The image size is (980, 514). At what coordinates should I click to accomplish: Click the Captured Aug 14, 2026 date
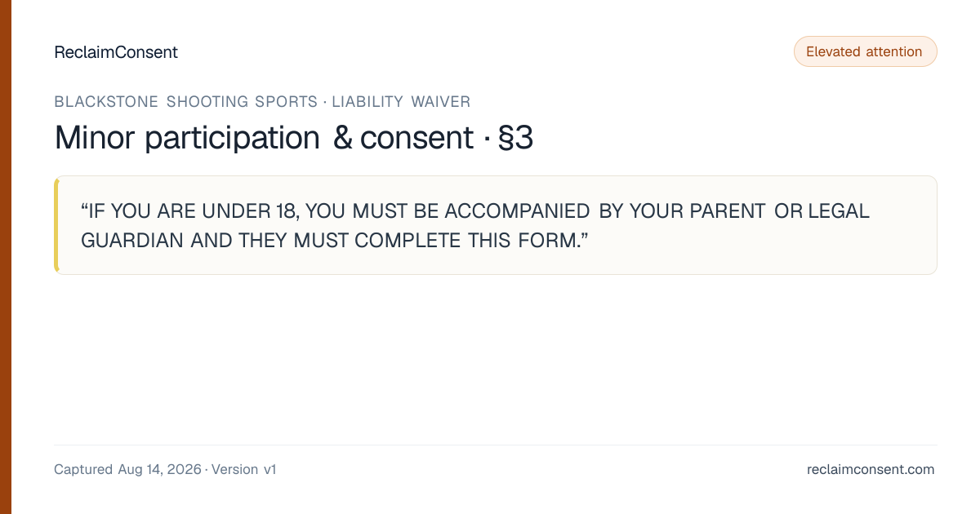pos(127,470)
